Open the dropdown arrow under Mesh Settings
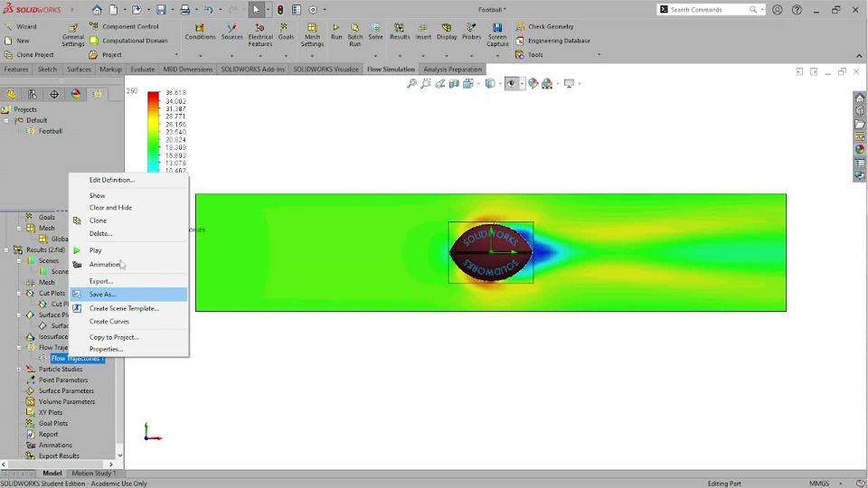Viewport: 868px width, 488px height. [x=312, y=56]
